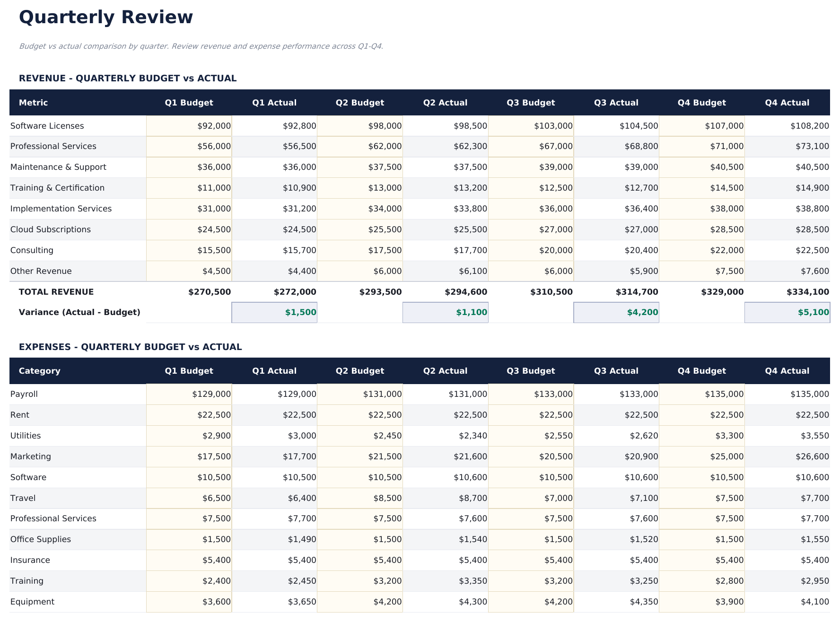
Task: Click the Payroll category label
Action: tap(23, 394)
